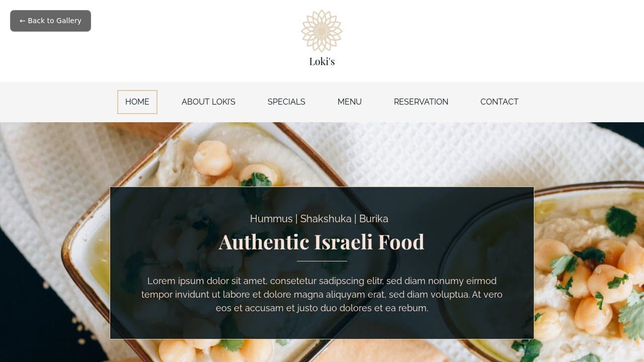Click the Authentic Israeli Food heading
644x362 pixels.
321,242
